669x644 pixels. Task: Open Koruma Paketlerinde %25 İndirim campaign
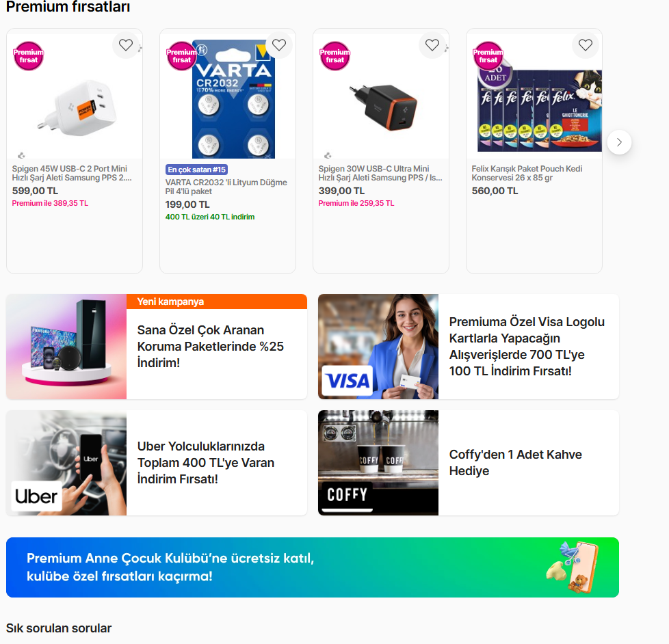click(x=210, y=347)
